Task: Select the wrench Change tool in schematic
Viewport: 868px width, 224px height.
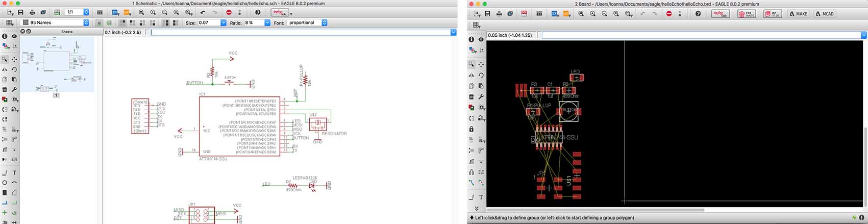Action: pyautogui.click(x=14, y=89)
